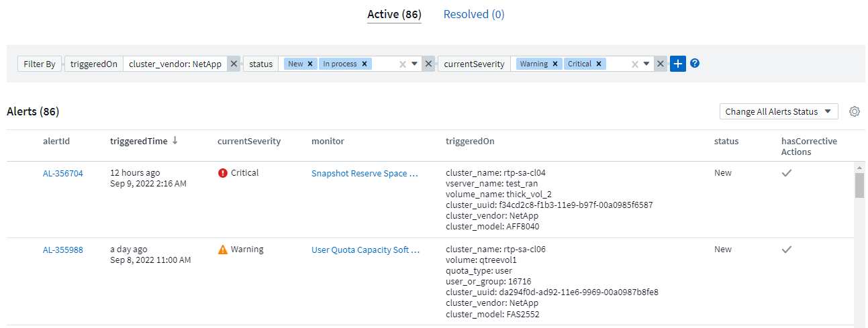Select the Active (86) tab
The image size is (868, 328).
click(394, 14)
